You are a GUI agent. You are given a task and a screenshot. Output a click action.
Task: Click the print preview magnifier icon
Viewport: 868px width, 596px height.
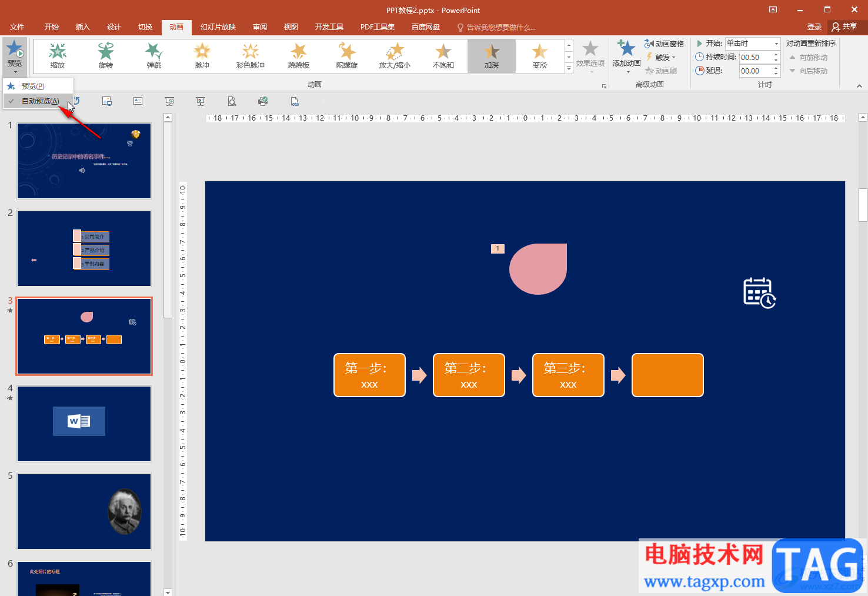pos(232,101)
